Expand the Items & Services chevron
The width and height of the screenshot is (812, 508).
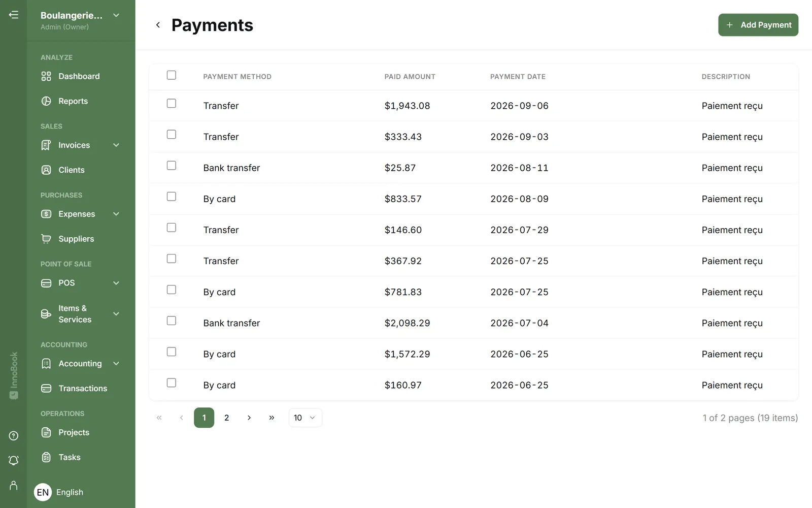[x=116, y=314]
